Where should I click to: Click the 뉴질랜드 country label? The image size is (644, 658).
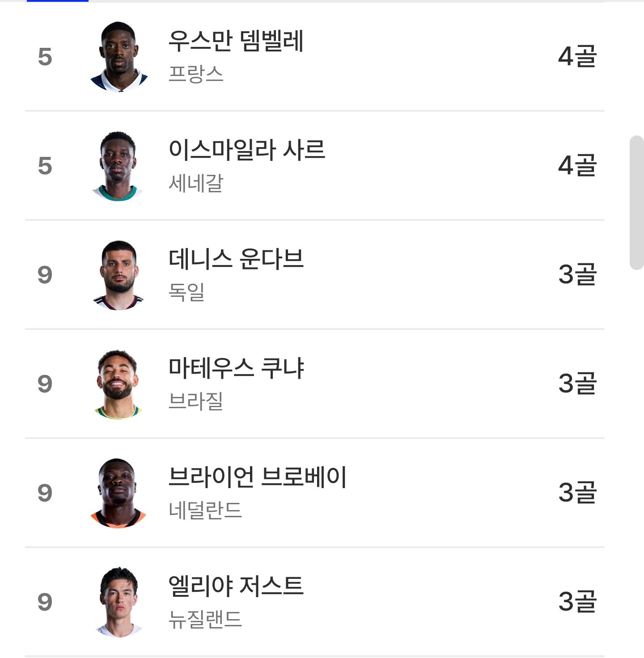(205, 619)
